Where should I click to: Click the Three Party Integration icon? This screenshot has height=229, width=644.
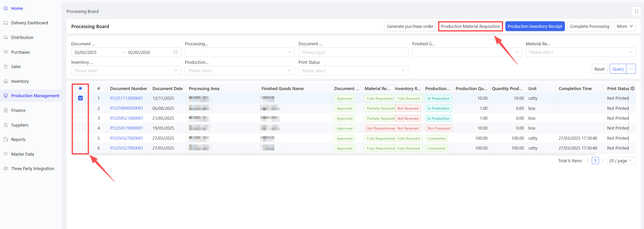[x=6, y=169]
